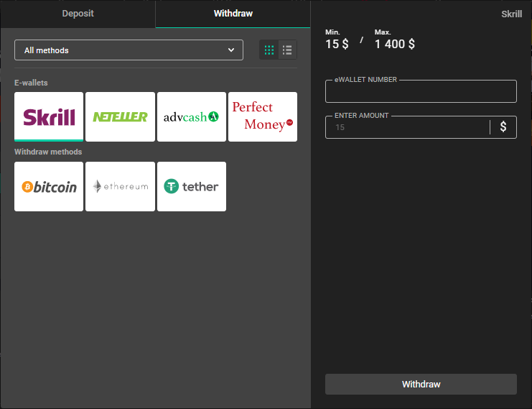Screen dimensions: 532x409
Task: Switch to grid view layout
Action: (269, 50)
